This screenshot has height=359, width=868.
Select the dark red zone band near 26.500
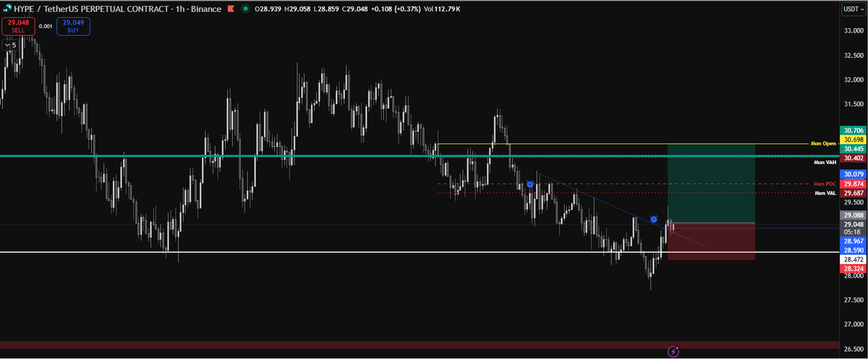pos(420,345)
